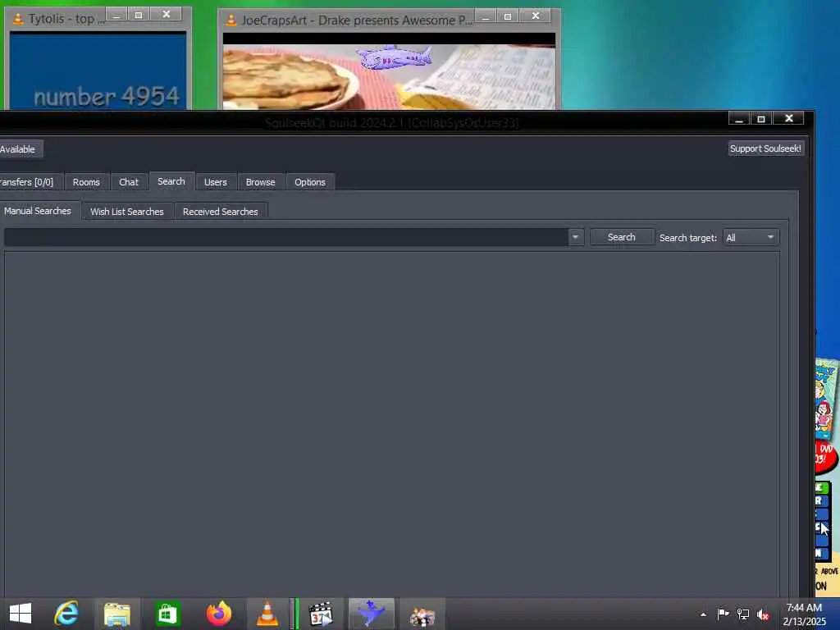Launch Internet Explorer from taskbar
The width and height of the screenshot is (840, 630).
67,614
